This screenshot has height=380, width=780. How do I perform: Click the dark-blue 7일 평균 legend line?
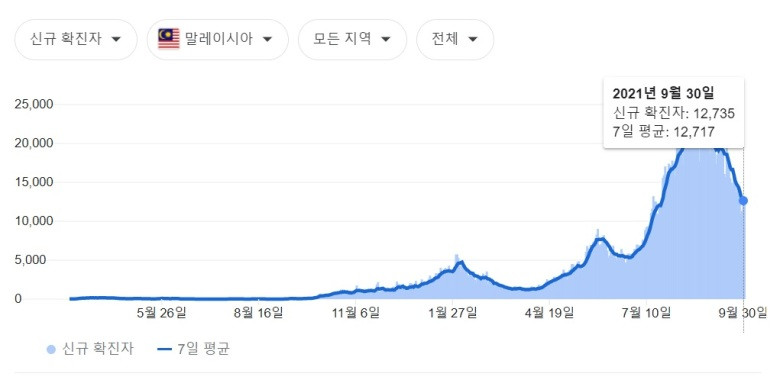164,350
